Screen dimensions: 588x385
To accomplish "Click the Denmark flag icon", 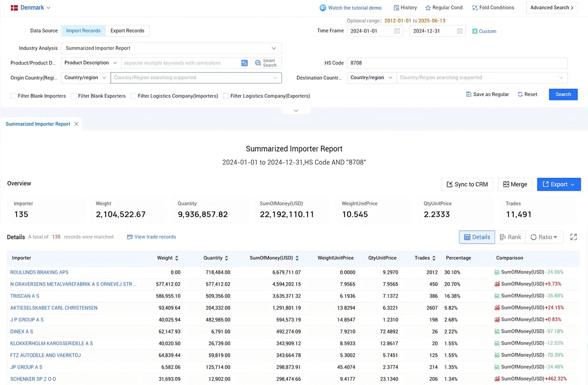I will point(14,7).
